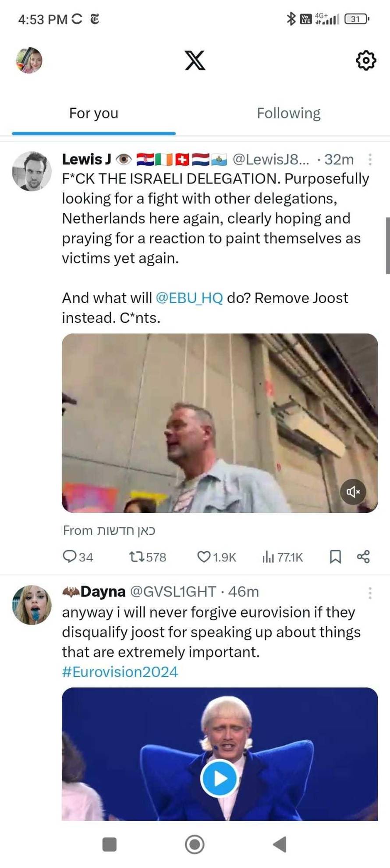Repost Lewis J's tweet
Viewport: 390px width, 868px height.
(135, 557)
